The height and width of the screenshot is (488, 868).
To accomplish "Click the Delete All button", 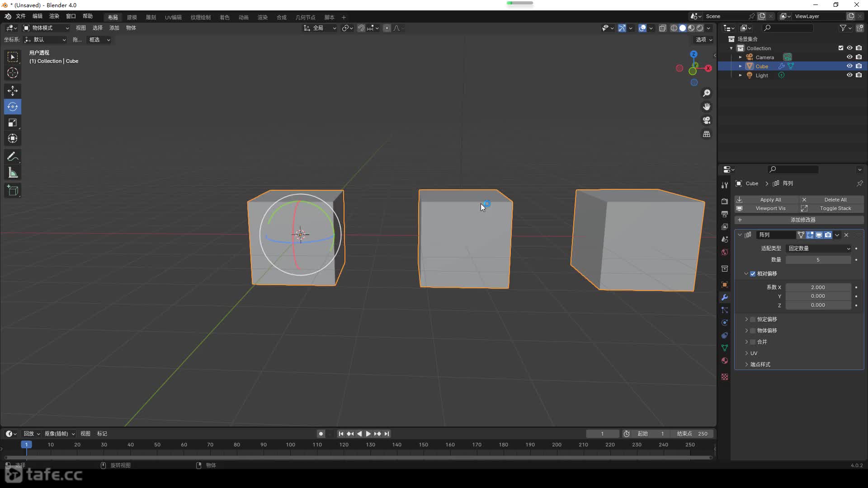I will [832, 200].
